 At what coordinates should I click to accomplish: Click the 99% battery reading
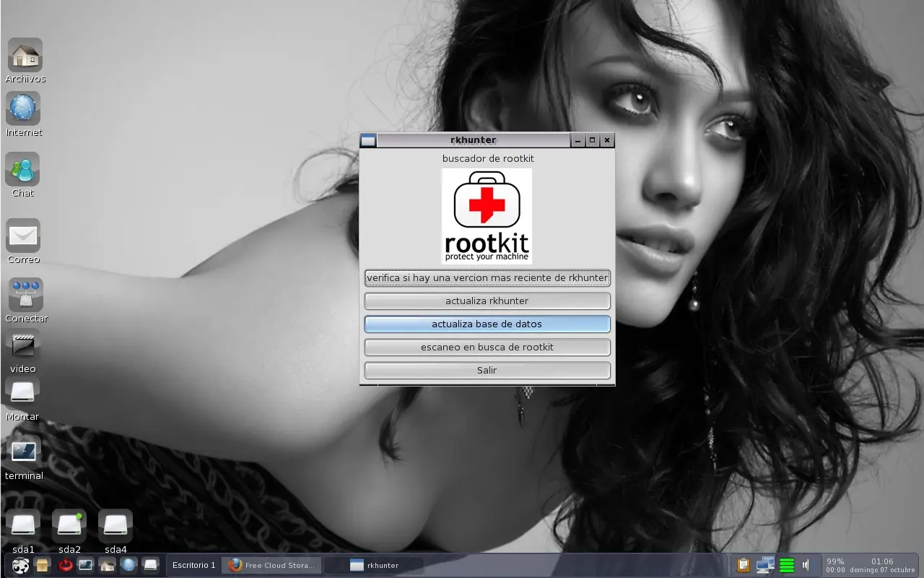pyautogui.click(x=835, y=561)
